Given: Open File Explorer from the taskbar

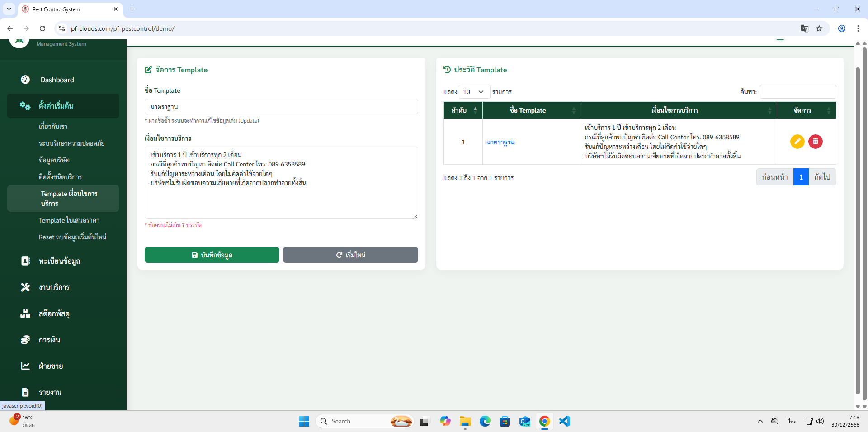Looking at the screenshot, I should click(x=465, y=421).
